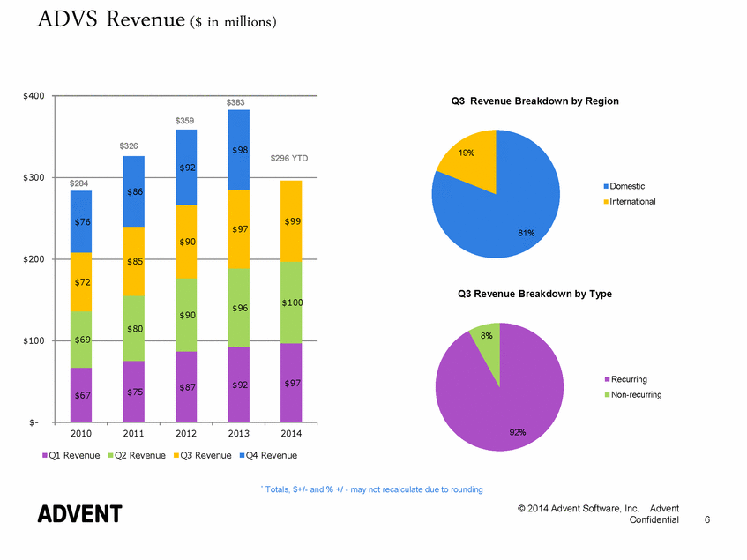Click the 2014 Advent Software copyright text
Screen dimensions: 747x560
click(x=598, y=514)
